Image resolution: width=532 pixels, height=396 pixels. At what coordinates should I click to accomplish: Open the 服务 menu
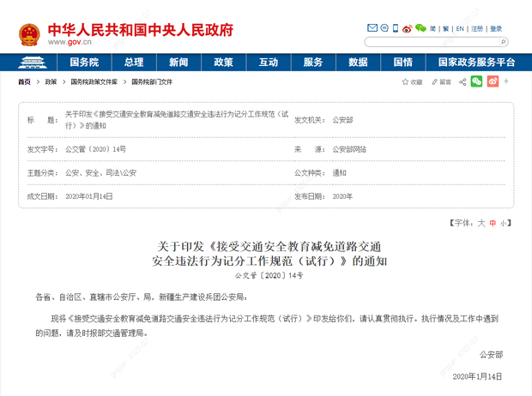313,63
